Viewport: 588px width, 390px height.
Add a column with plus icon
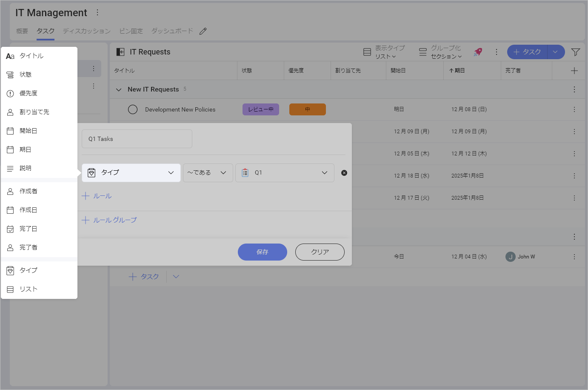[x=574, y=71]
